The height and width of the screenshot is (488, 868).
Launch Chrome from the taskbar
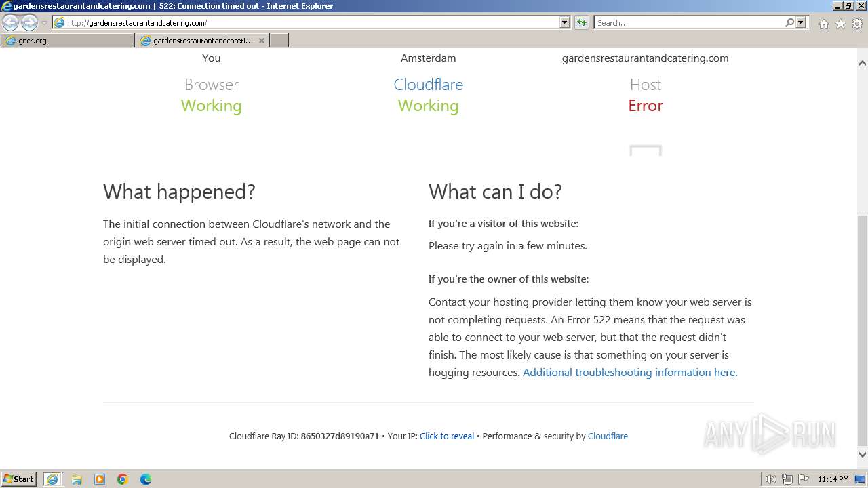(x=123, y=479)
